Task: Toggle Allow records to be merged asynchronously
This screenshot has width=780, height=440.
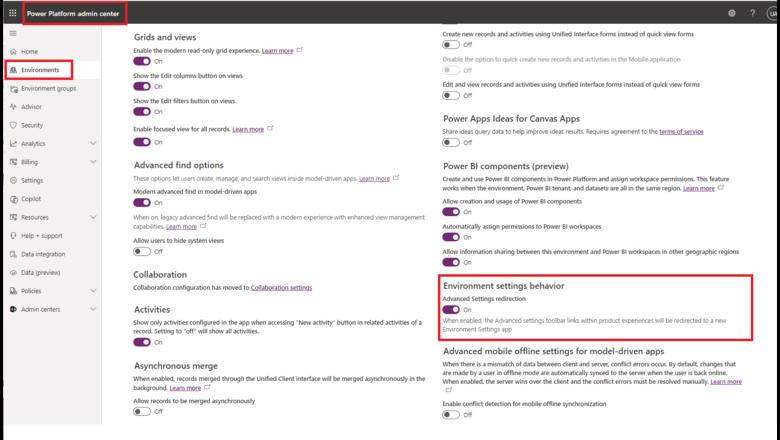Action: 142,412
